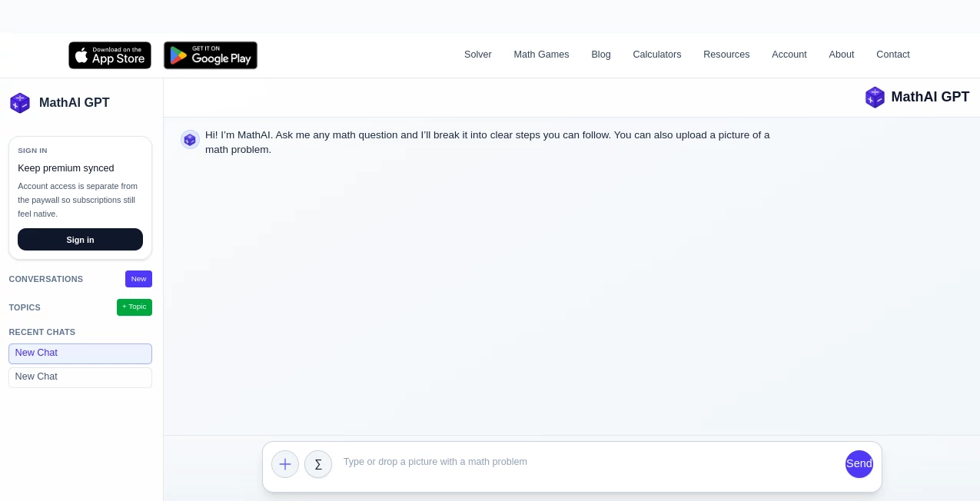Click the MathAI GPT sidebar title
980x501 pixels.
[x=75, y=103]
